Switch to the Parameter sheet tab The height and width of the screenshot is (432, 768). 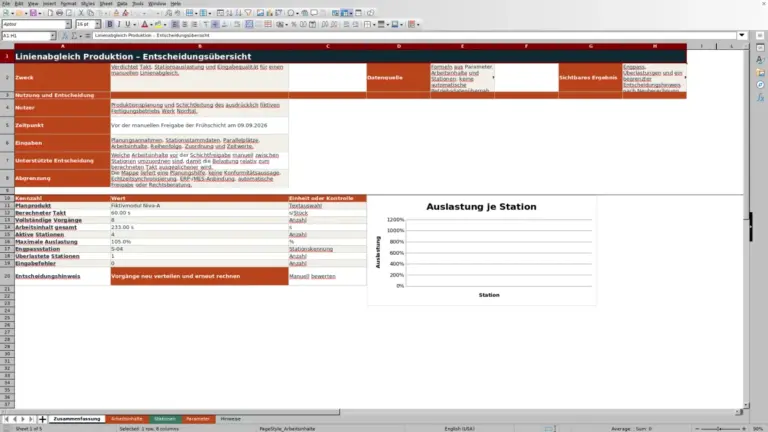click(x=198, y=419)
